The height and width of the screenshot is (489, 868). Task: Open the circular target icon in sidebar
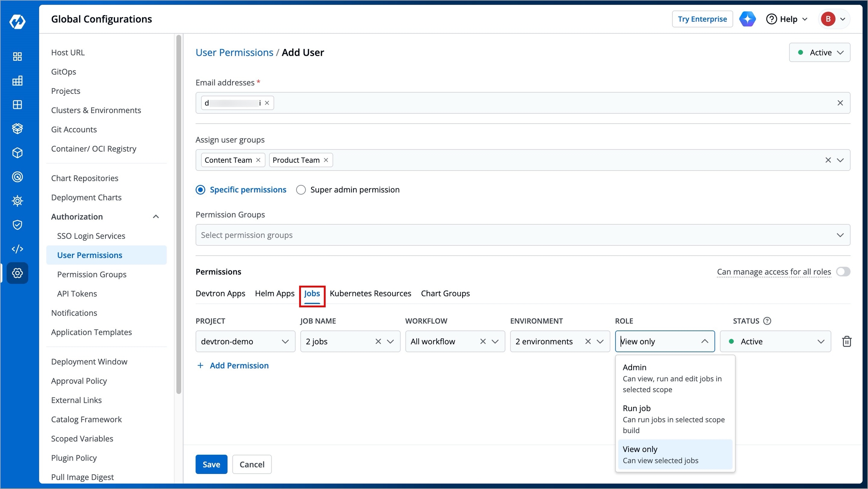(17, 177)
